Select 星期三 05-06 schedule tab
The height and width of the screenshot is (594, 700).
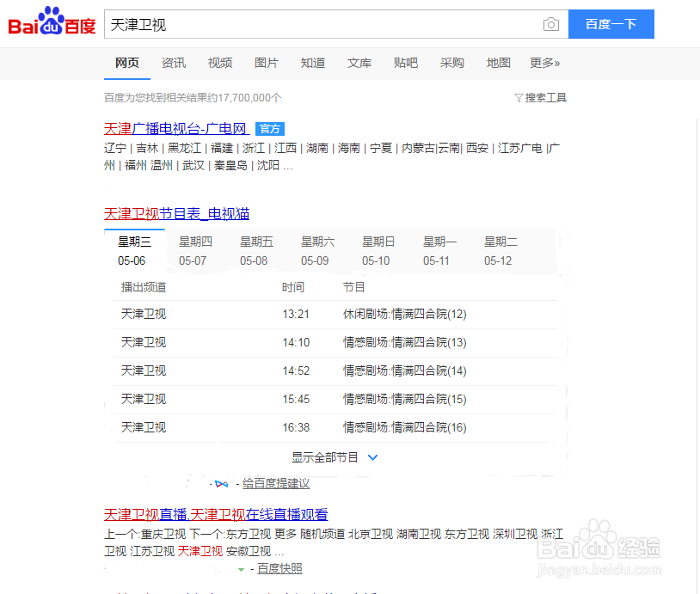(x=134, y=251)
